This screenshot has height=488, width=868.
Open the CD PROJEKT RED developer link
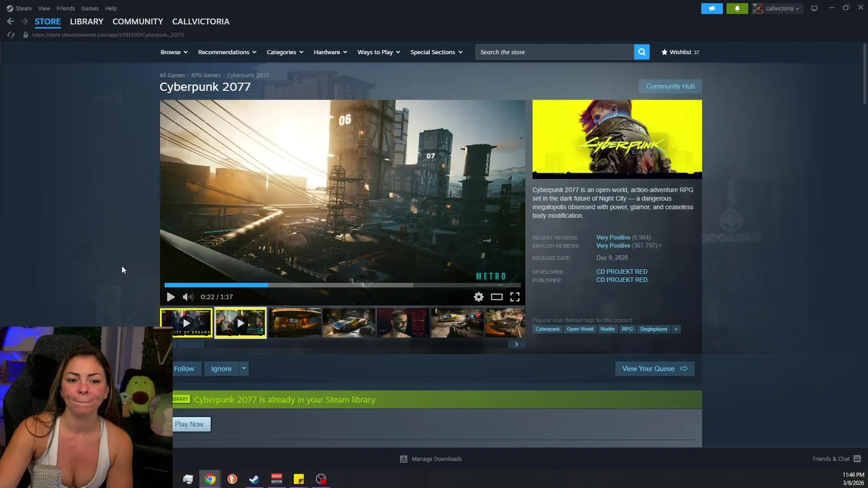(x=622, y=272)
